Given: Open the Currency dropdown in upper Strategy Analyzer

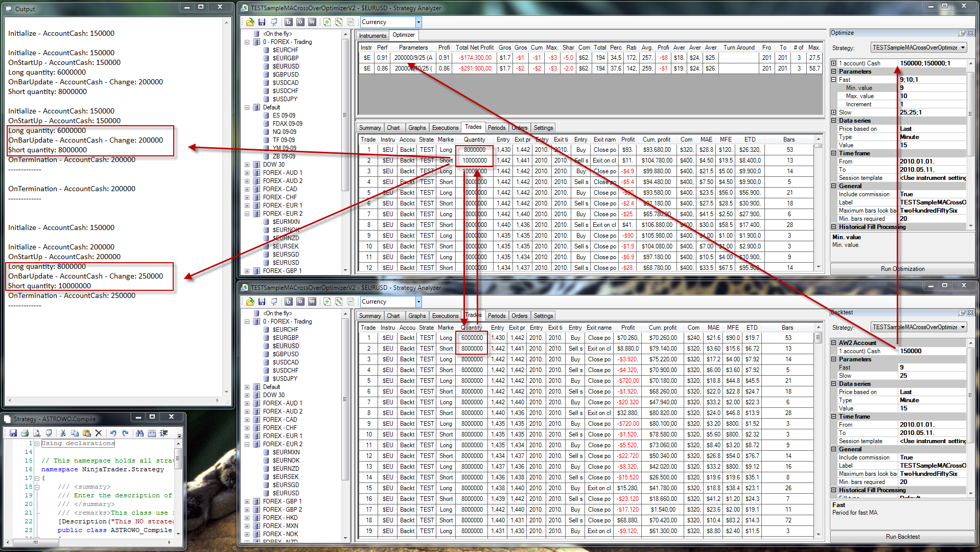Looking at the screenshot, I should 418,22.
